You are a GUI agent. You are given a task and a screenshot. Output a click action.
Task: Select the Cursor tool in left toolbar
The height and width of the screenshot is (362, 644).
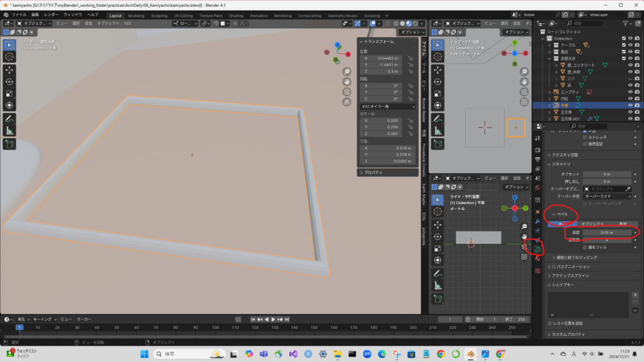pyautogui.click(x=10, y=57)
